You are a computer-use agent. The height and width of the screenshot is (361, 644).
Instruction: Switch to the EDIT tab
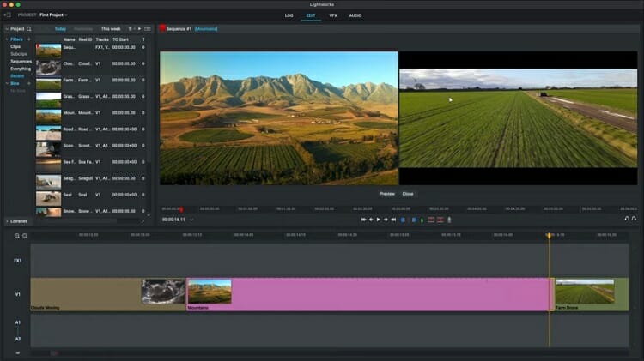[x=311, y=15]
